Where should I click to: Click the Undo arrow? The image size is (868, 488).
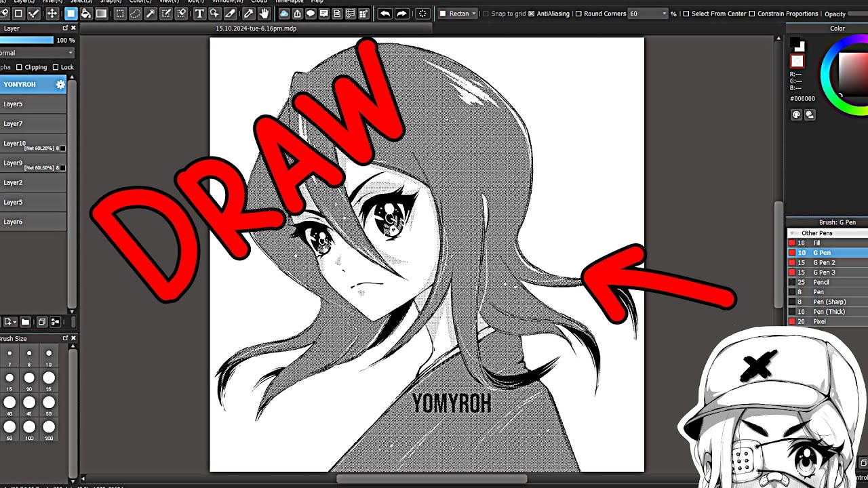coord(385,14)
